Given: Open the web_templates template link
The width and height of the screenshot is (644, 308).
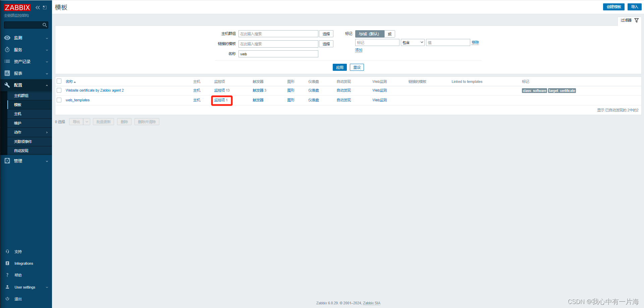Looking at the screenshot, I should 77,100.
